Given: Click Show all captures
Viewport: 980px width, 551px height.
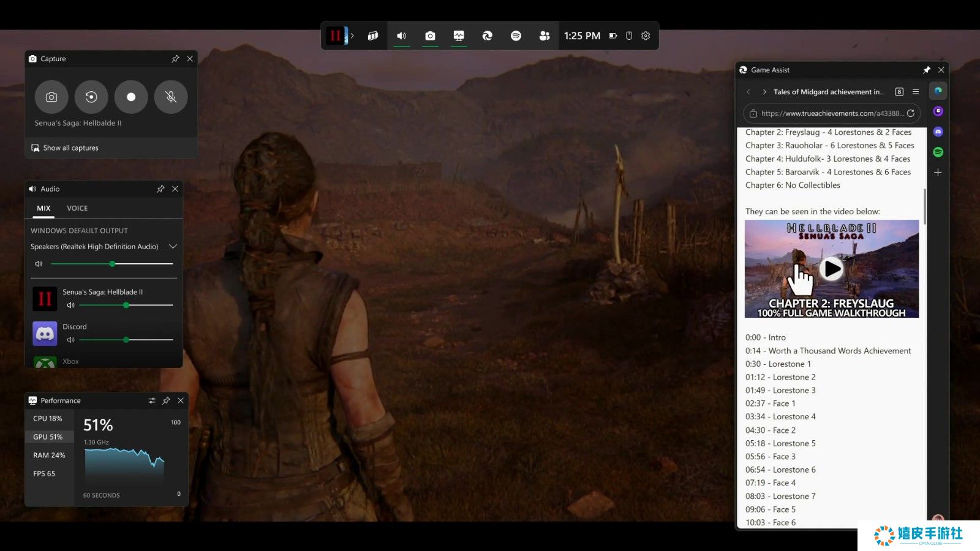Looking at the screenshot, I should [70, 148].
